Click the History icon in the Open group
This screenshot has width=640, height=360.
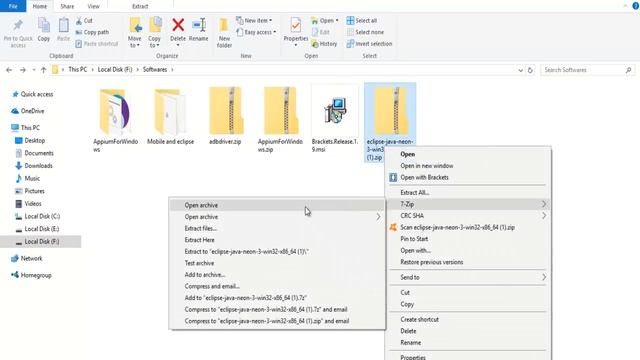(315, 44)
